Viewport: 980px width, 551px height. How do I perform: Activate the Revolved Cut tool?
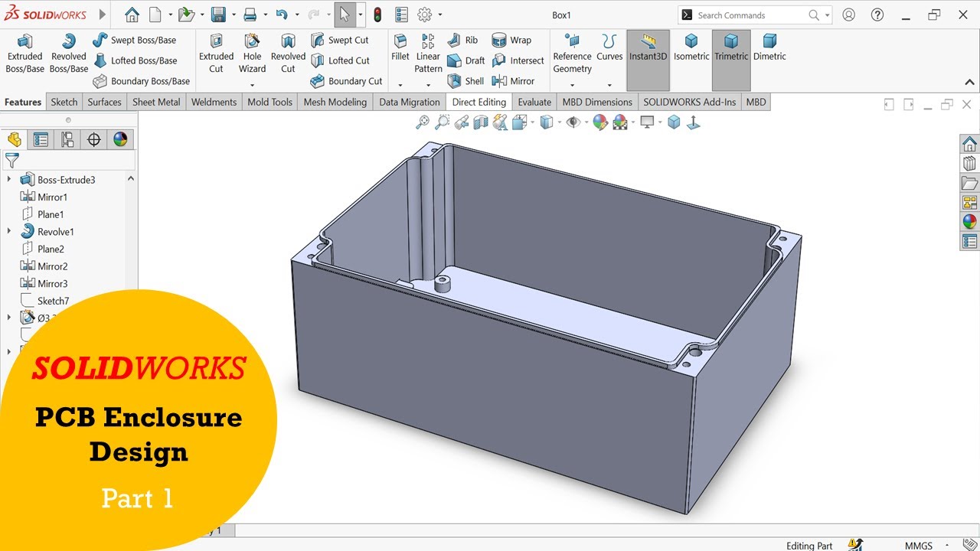tap(288, 54)
